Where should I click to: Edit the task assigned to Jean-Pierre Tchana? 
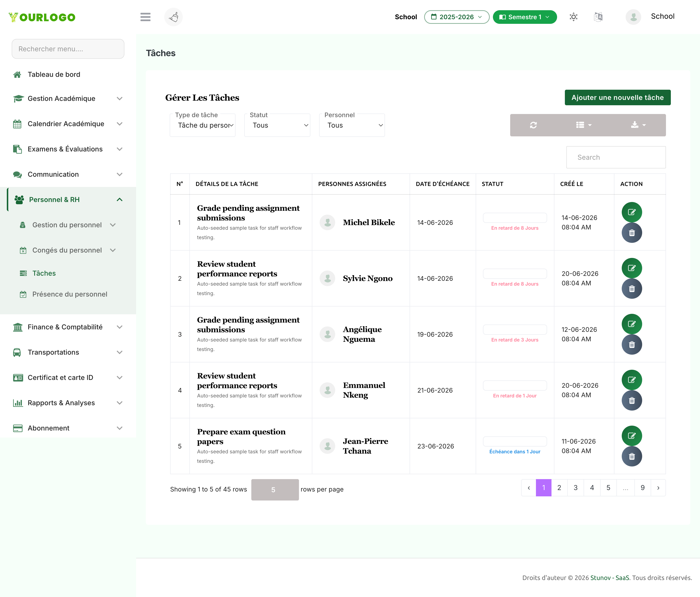click(x=631, y=436)
